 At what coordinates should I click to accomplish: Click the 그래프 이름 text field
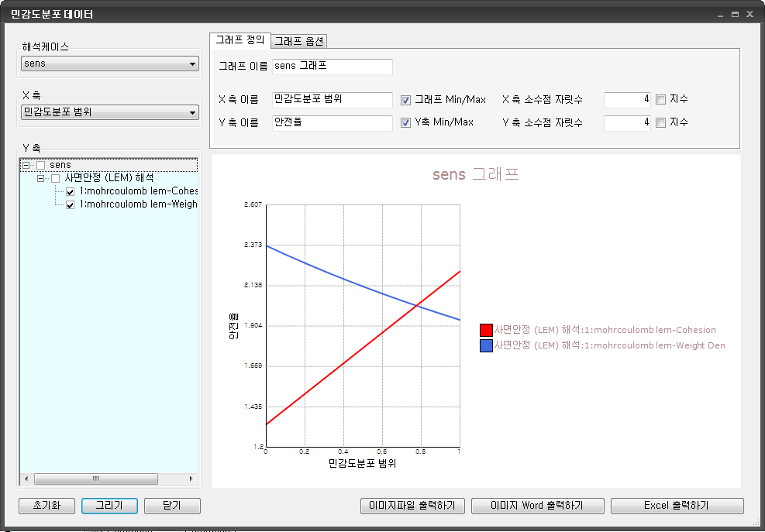[333, 67]
